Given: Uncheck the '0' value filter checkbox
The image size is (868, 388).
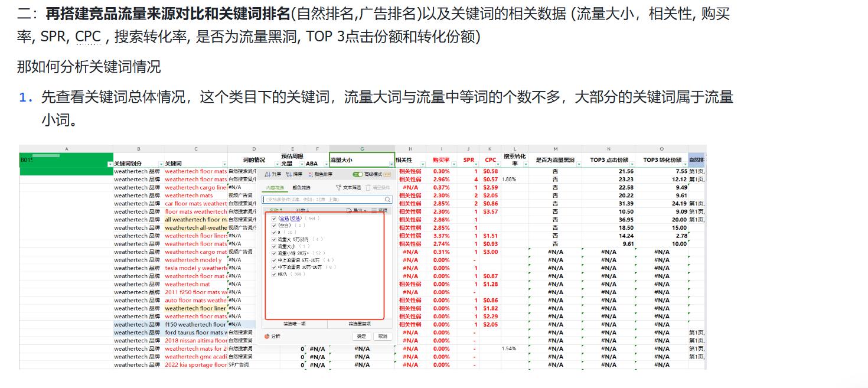Looking at the screenshot, I should 274,232.
